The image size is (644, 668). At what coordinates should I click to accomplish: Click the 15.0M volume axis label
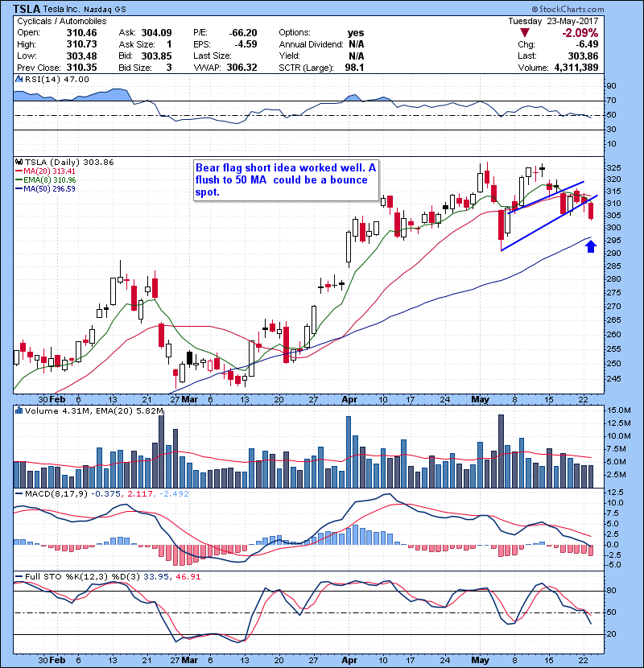[x=619, y=410]
